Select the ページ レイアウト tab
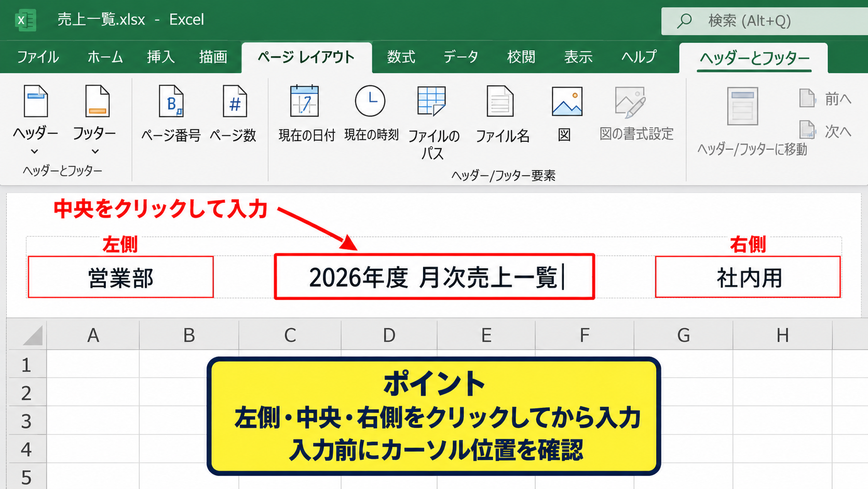The height and width of the screenshot is (489, 868). pos(306,57)
